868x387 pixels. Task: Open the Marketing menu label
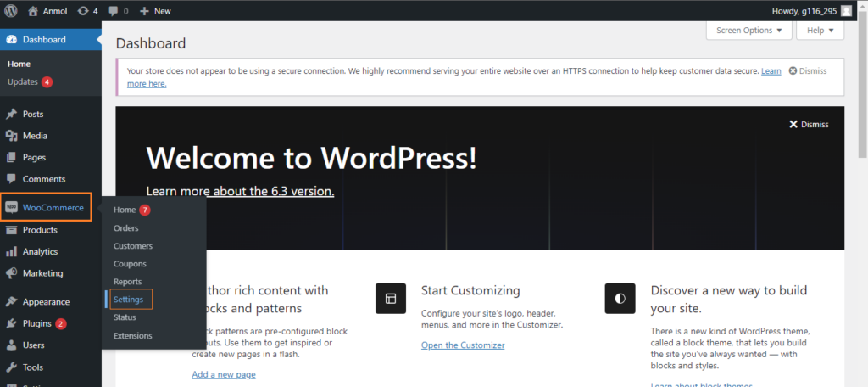42,273
